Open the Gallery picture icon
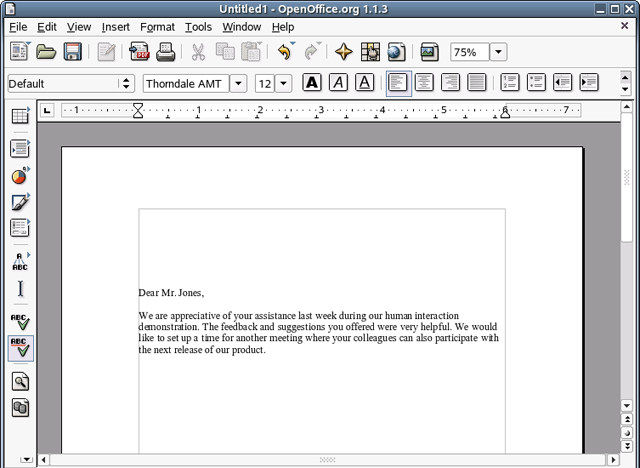Screen dimensions: 640x468 429,52
